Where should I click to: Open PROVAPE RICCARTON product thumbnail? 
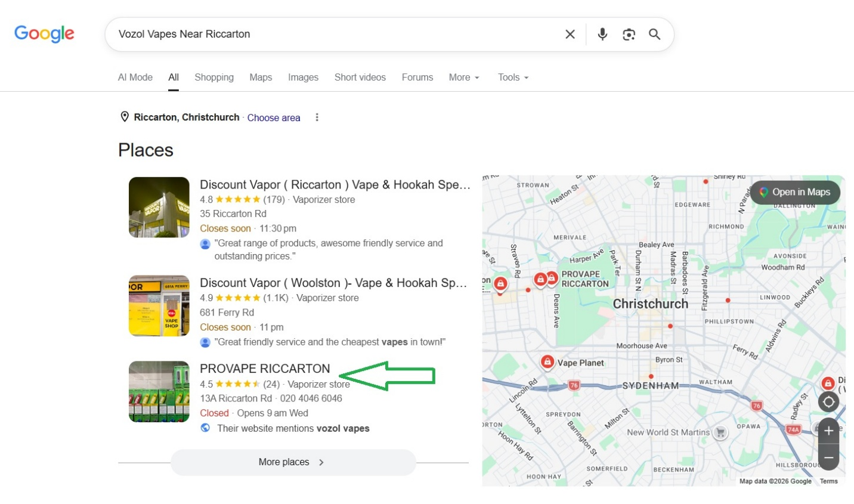tap(159, 391)
